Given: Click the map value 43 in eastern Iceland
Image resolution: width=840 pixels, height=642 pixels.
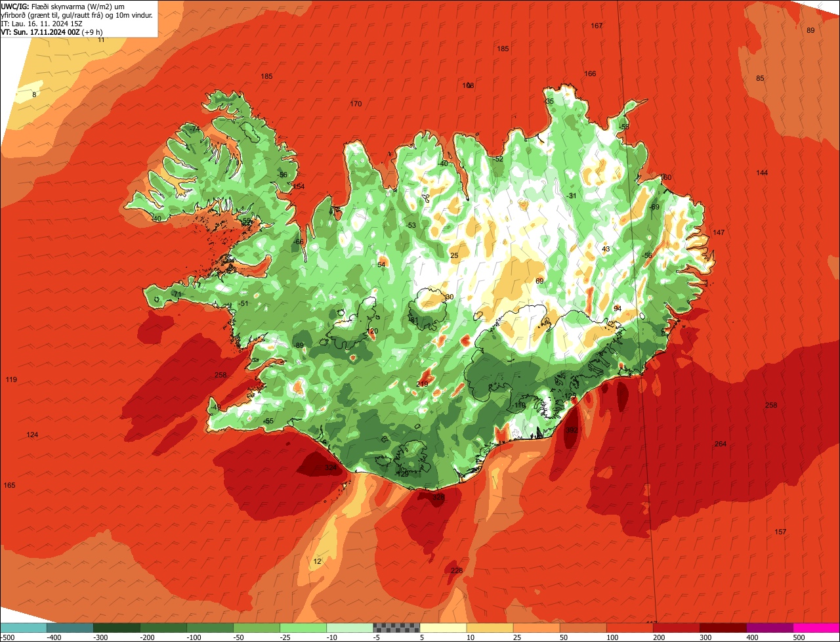Looking at the screenshot, I should tap(606, 249).
